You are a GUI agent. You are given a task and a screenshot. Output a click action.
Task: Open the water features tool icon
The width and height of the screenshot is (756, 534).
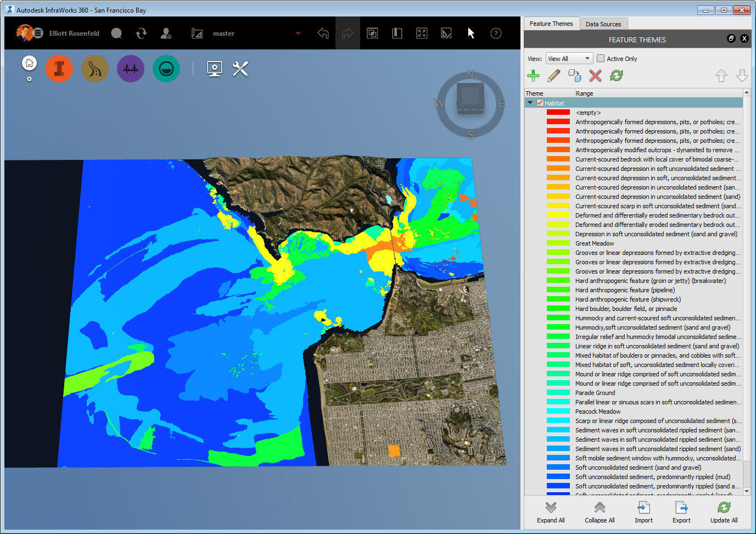coord(166,68)
